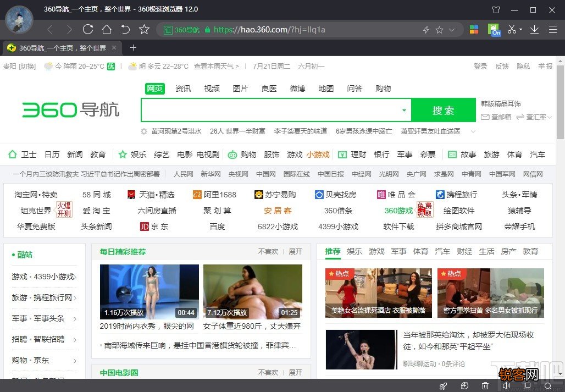Open the browser main menu
Image resolution: width=565 pixels, height=392 pixels.
[553, 30]
